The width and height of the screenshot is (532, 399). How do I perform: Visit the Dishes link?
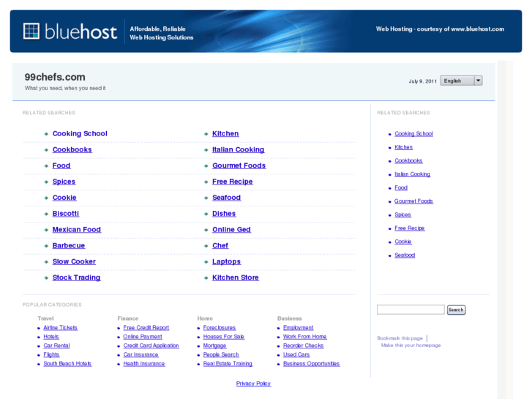pyautogui.click(x=224, y=214)
